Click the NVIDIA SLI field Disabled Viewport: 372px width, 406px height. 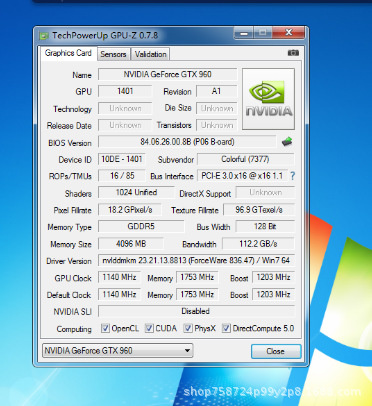pos(197,311)
